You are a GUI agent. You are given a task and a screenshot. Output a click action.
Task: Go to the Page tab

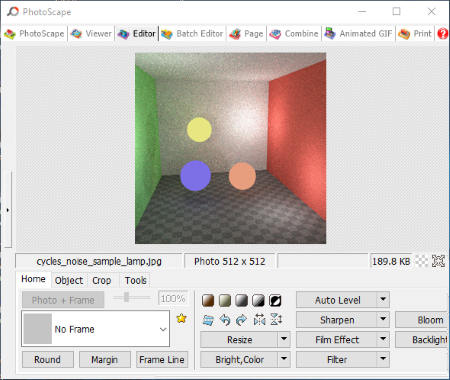pyautogui.click(x=247, y=34)
